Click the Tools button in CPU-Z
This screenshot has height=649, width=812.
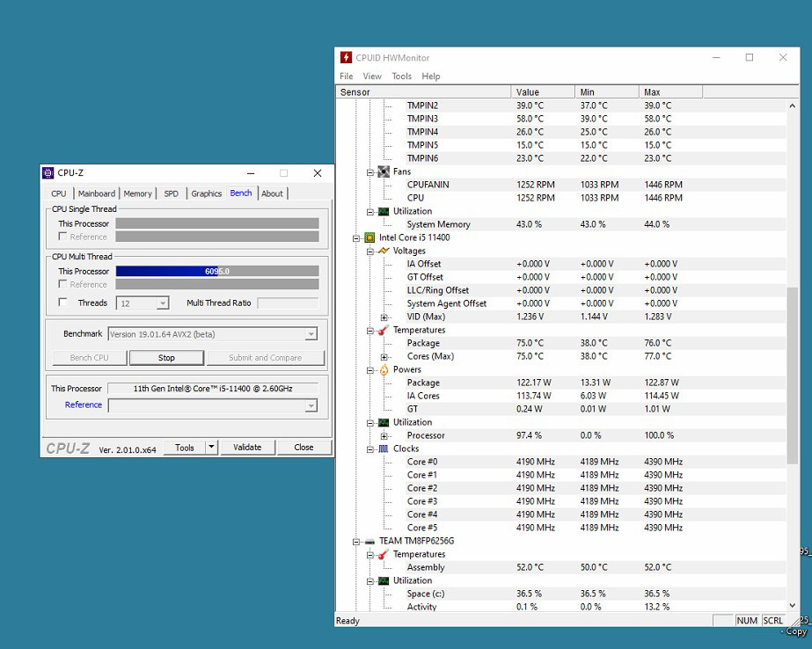coord(185,448)
